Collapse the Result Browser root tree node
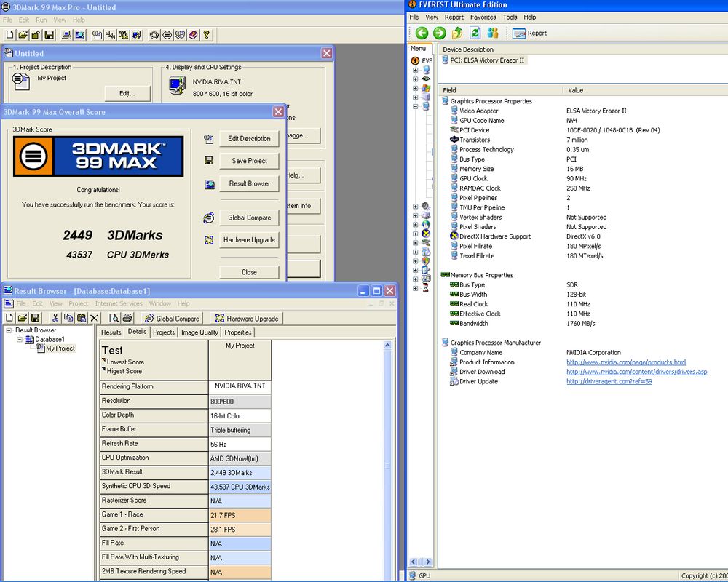The height and width of the screenshot is (582, 728). click(8, 330)
